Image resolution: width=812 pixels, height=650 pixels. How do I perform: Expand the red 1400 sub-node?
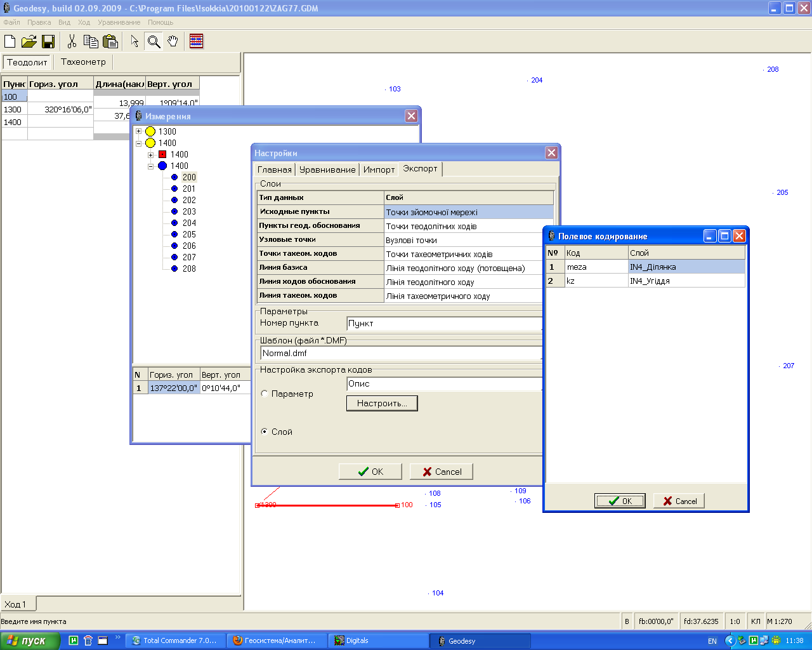150,154
